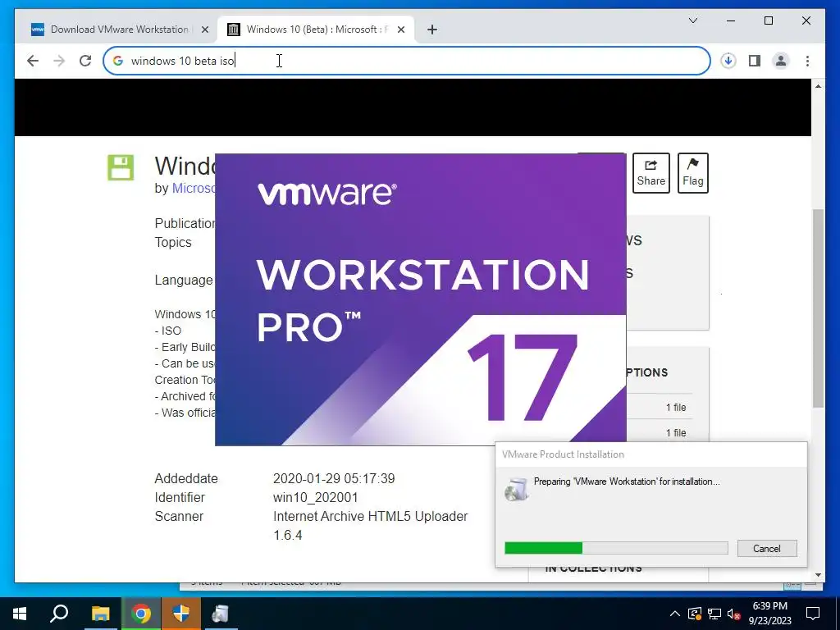Open the Windows Start menu

(20, 614)
